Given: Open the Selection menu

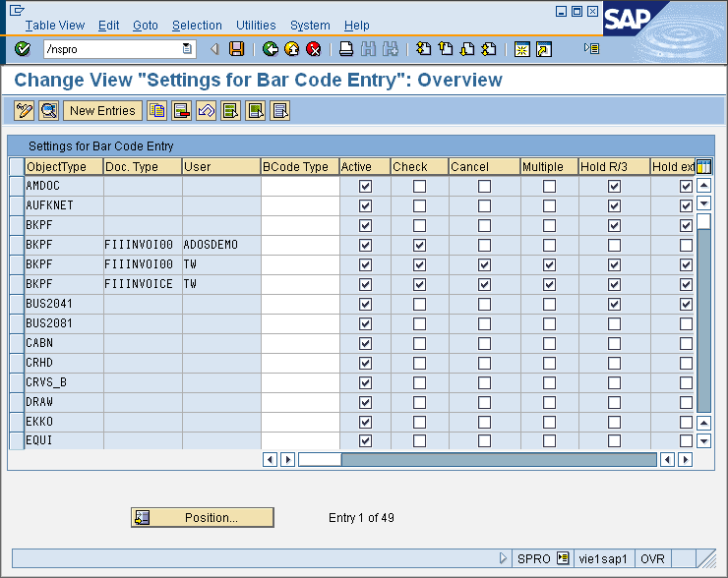Looking at the screenshot, I should click(197, 26).
